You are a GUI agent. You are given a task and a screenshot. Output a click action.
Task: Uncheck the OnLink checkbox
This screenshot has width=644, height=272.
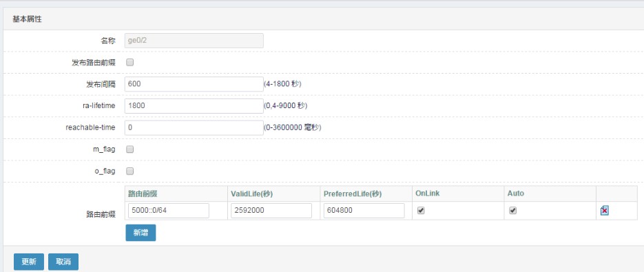[421, 210]
